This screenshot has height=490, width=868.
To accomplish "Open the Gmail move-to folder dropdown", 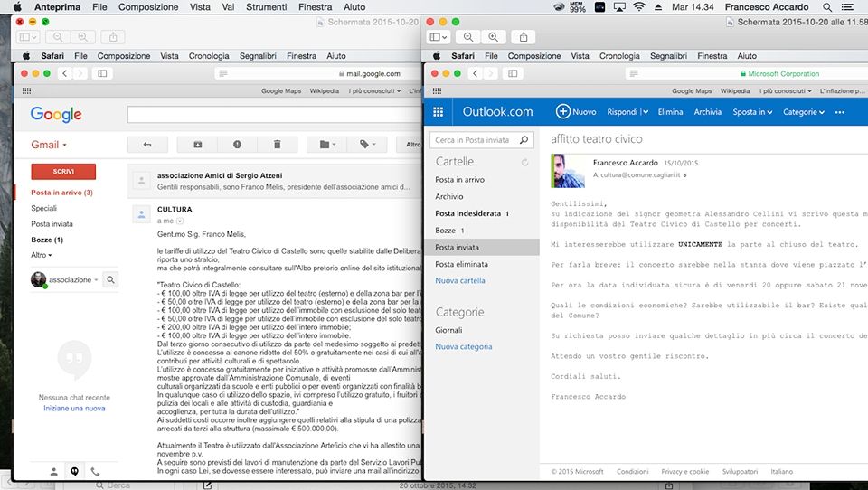I will tap(325, 144).
